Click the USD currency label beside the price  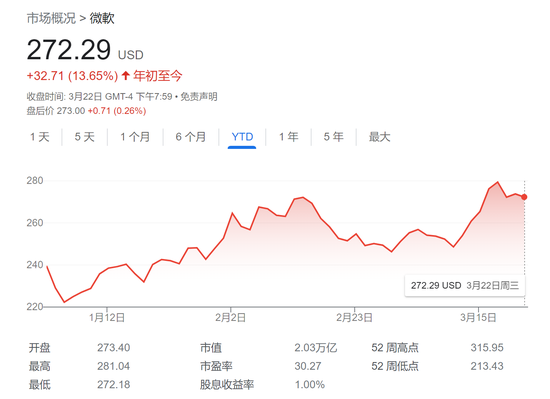point(130,55)
